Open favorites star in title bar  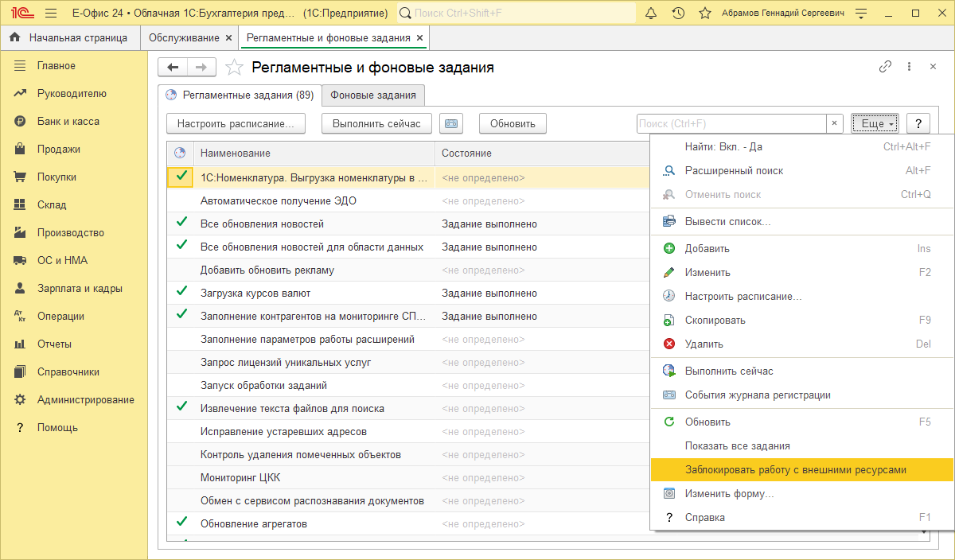click(x=704, y=13)
